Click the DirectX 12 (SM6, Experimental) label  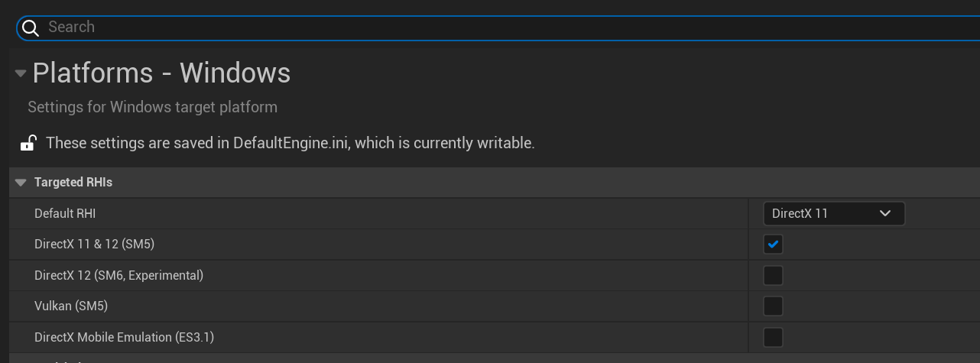pos(118,275)
